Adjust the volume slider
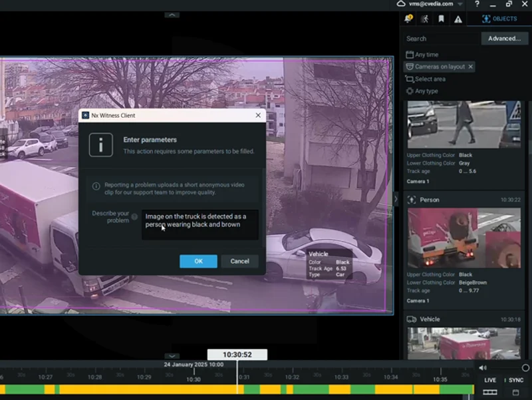Image resolution: width=532 pixels, height=400 pixels. coord(525,368)
